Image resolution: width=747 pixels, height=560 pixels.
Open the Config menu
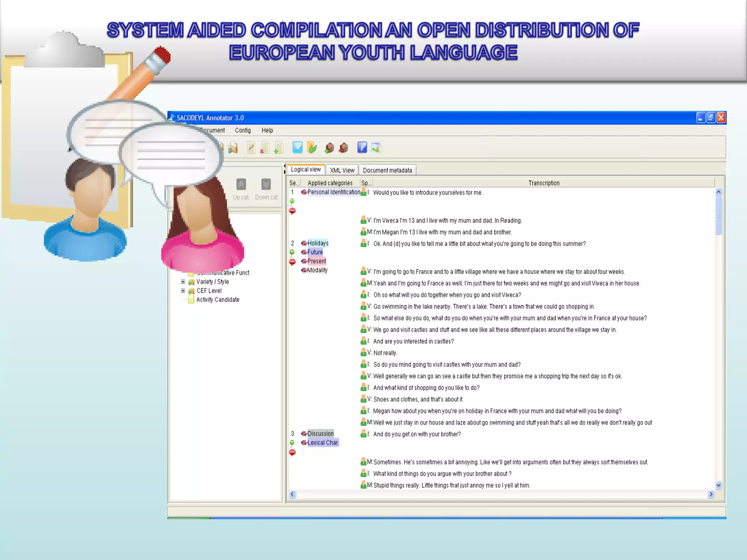[x=243, y=130]
